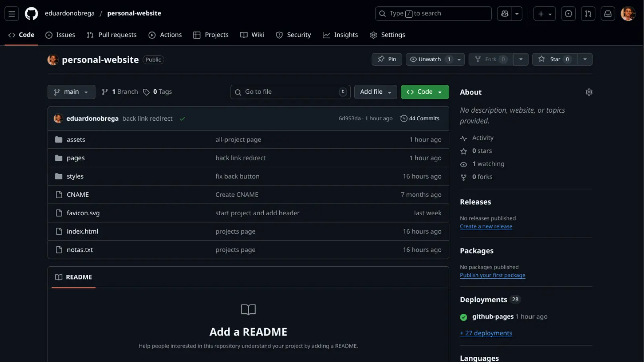Open Pull requests icon in top header
The width and height of the screenshot is (644, 362).
pos(588,14)
